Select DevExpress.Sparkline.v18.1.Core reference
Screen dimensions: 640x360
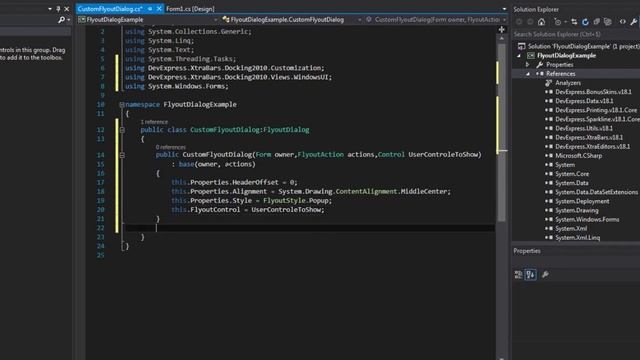pos(597,119)
